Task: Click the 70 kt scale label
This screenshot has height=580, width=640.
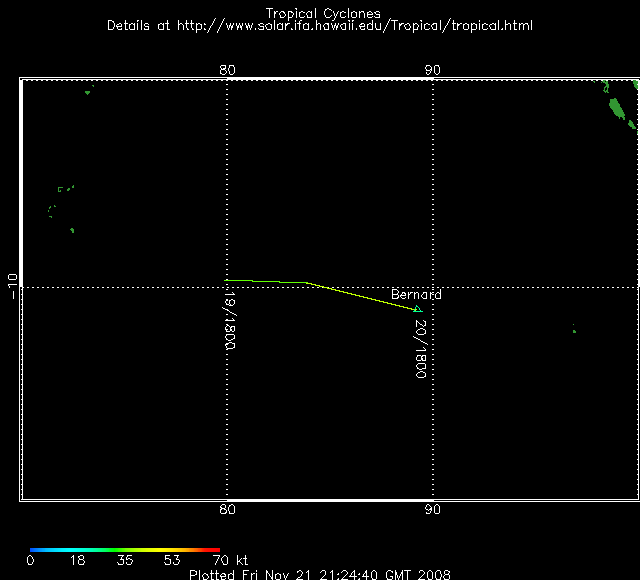Action: pos(230,560)
